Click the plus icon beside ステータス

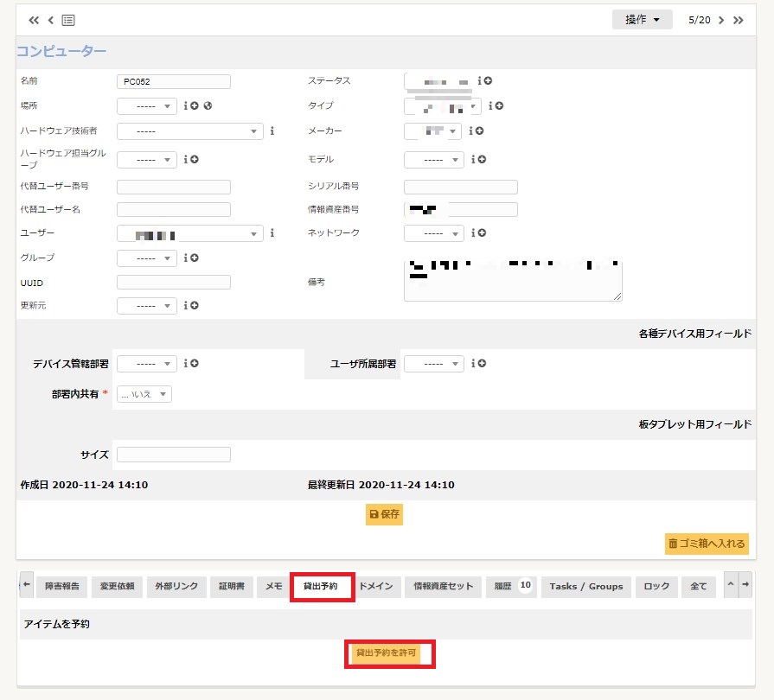pos(489,81)
